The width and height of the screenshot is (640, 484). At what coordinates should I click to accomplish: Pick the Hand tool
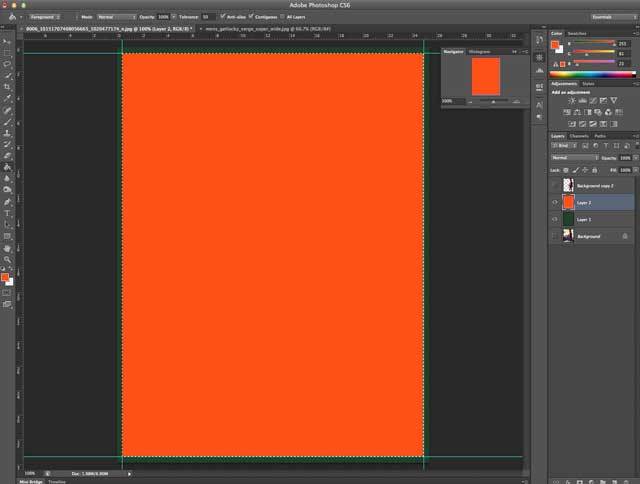tap(7, 248)
